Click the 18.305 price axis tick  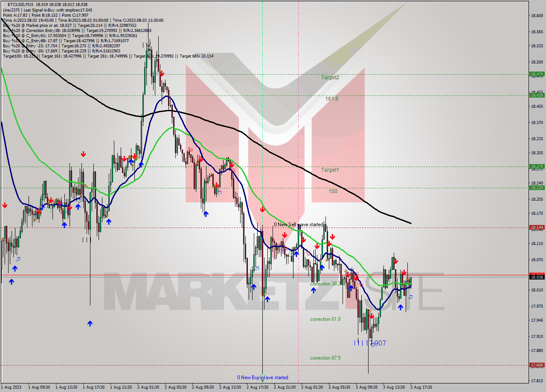(x=537, y=153)
